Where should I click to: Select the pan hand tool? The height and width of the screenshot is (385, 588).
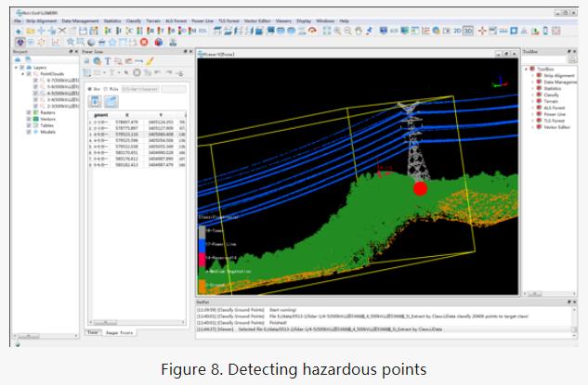click(x=359, y=32)
